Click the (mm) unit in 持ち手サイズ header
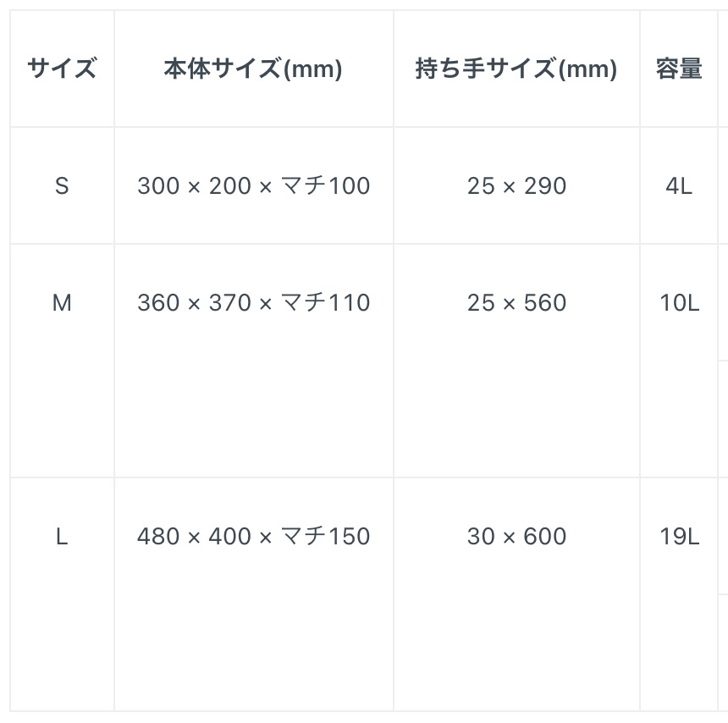This screenshot has height=723, width=728. pyautogui.click(x=587, y=69)
